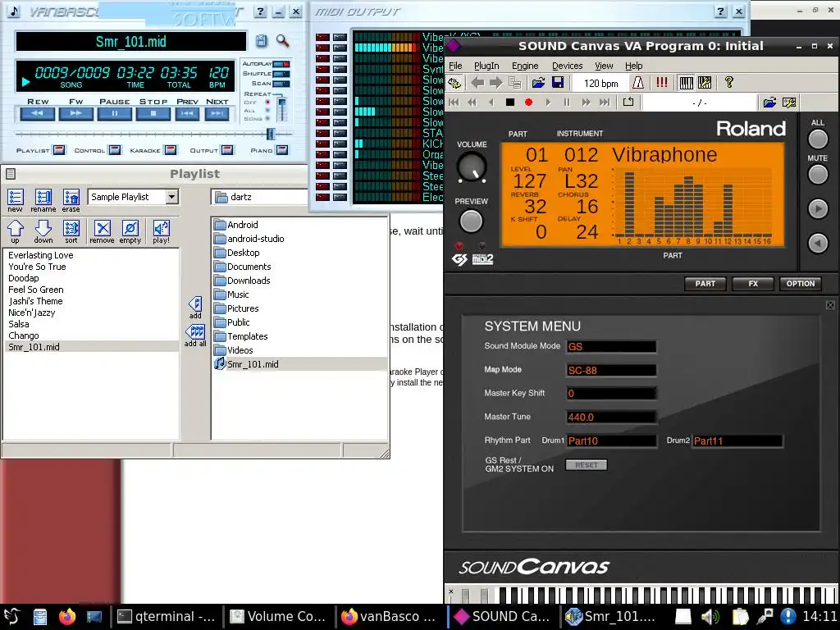Toggle the Output window button
The image size is (840, 630).
pyautogui.click(x=227, y=150)
